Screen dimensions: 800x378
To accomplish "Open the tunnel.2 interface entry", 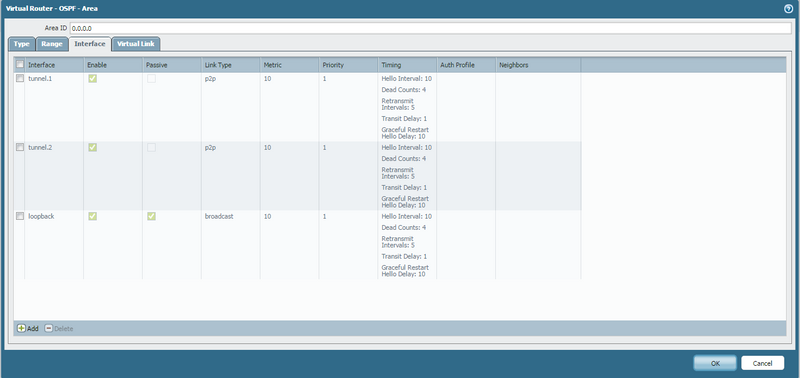I will pos(40,147).
